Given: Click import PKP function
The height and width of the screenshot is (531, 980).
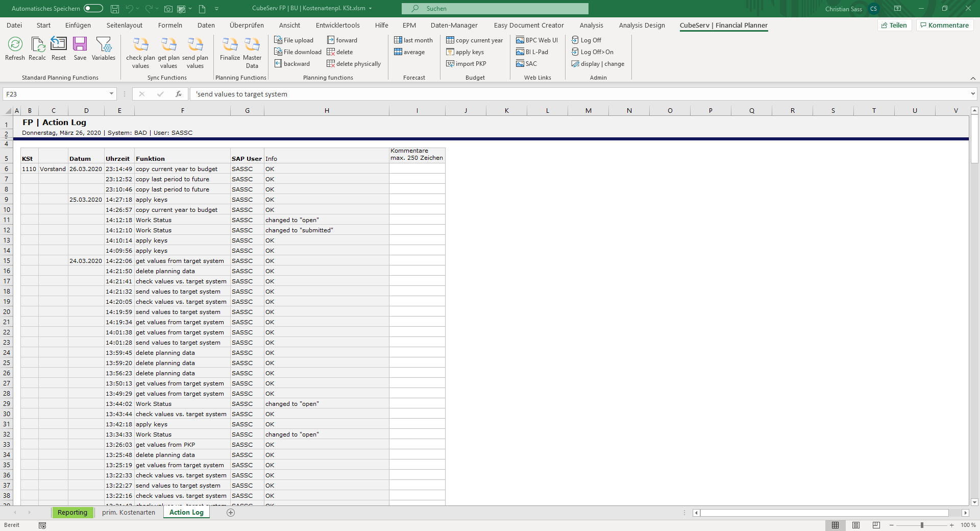Looking at the screenshot, I should click(466, 63).
